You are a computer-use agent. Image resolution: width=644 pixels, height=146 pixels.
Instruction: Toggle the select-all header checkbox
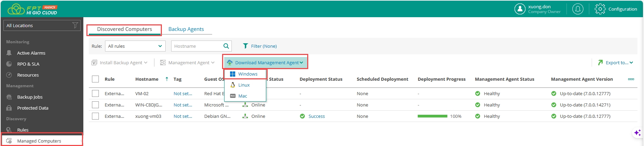tap(95, 79)
